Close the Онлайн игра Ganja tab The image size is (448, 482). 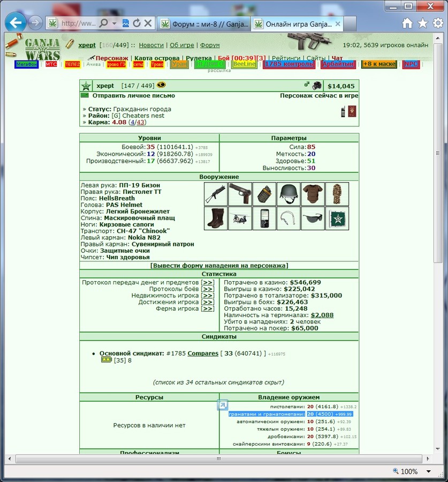click(338, 24)
